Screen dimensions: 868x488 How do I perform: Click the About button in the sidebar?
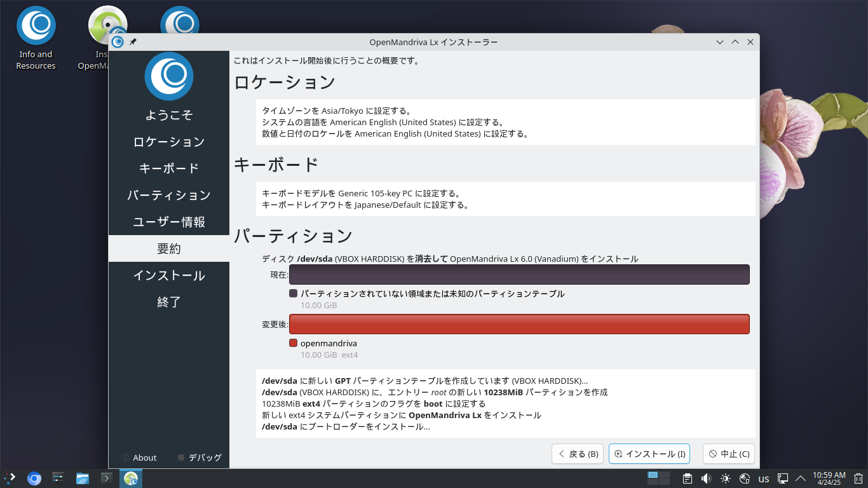(139, 457)
